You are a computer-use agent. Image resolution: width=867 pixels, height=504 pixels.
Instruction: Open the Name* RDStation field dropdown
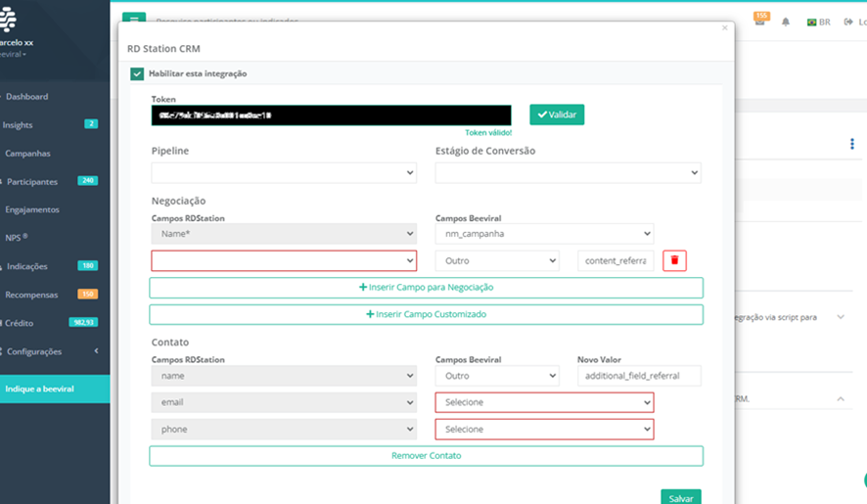click(284, 234)
